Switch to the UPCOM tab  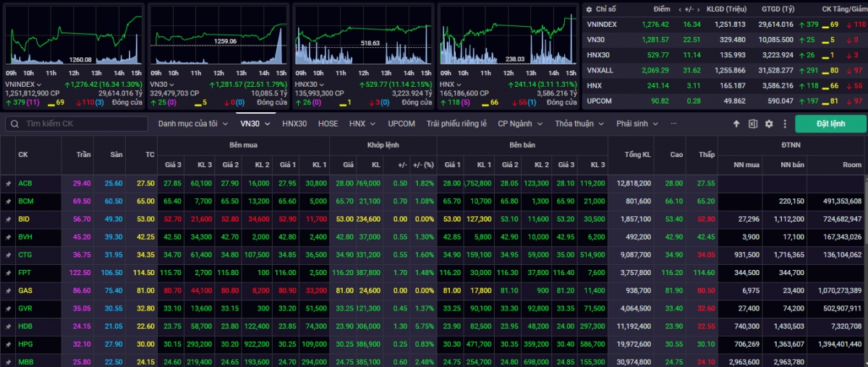pyautogui.click(x=401, y=124)
